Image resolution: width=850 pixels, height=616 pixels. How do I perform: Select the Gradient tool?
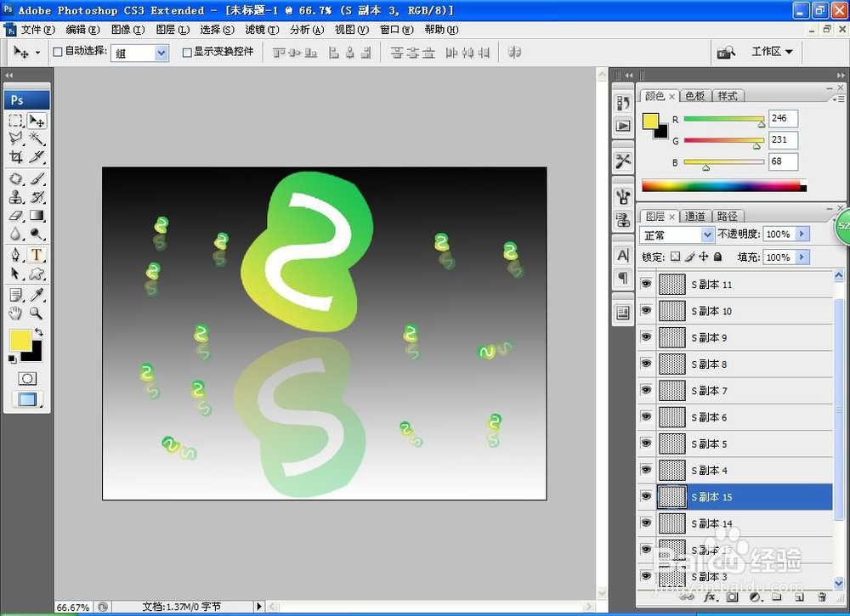(x=37, y=216)
